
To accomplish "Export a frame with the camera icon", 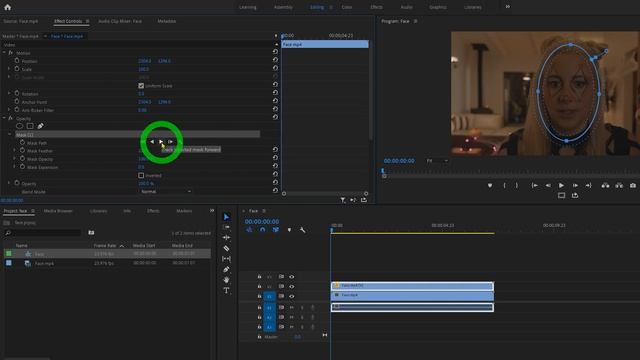I will [633, 186].
